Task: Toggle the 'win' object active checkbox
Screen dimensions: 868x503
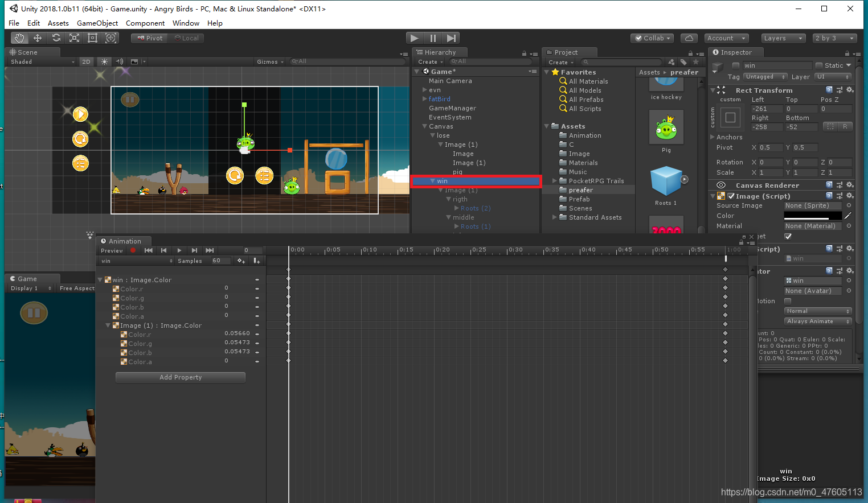Action: pyautogui.click(x=735, y=65)
